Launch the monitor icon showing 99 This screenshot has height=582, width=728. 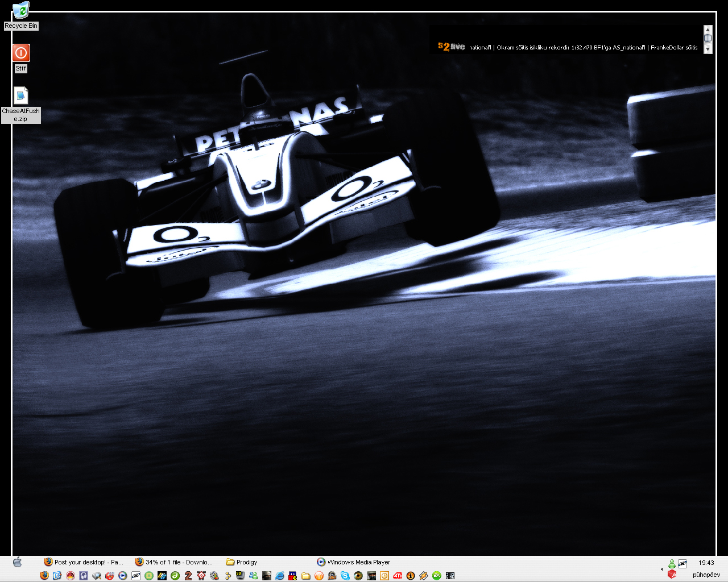(240, 576)
